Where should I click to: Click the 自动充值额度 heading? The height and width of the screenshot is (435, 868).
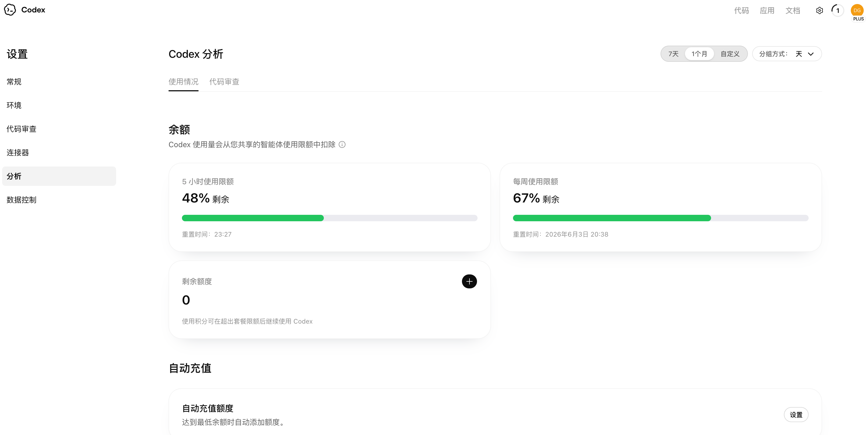click(x=207, y=408)
